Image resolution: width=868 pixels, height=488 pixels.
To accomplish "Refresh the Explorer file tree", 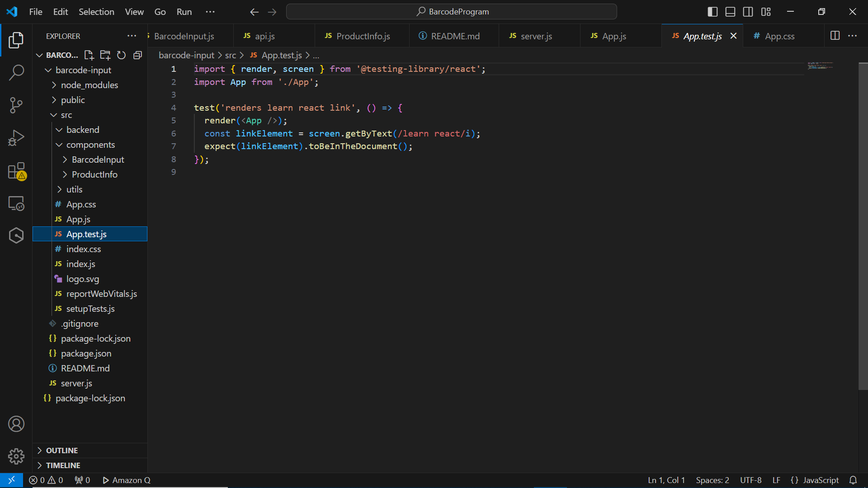I will (121, 55).
